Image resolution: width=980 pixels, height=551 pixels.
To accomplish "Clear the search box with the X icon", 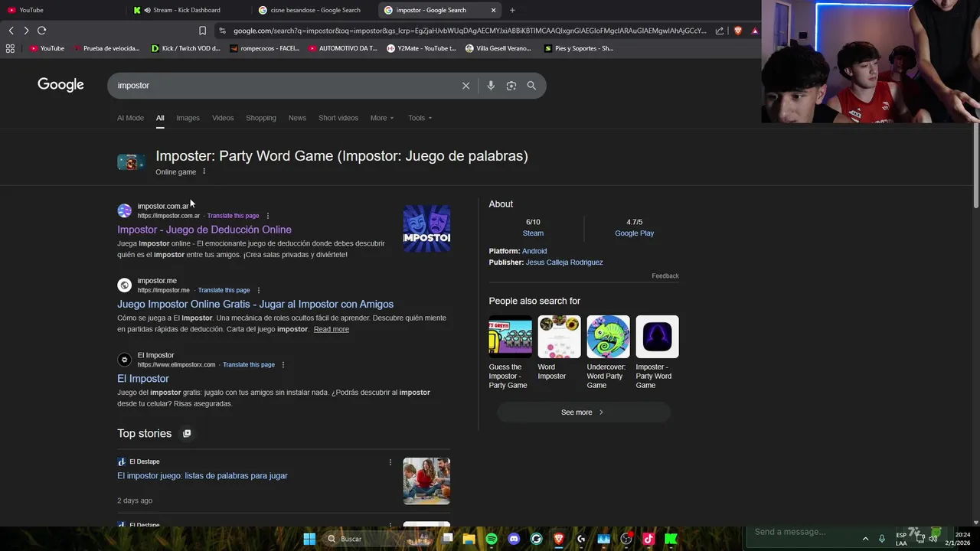I will pyautogui.click(x=465, y=86).
